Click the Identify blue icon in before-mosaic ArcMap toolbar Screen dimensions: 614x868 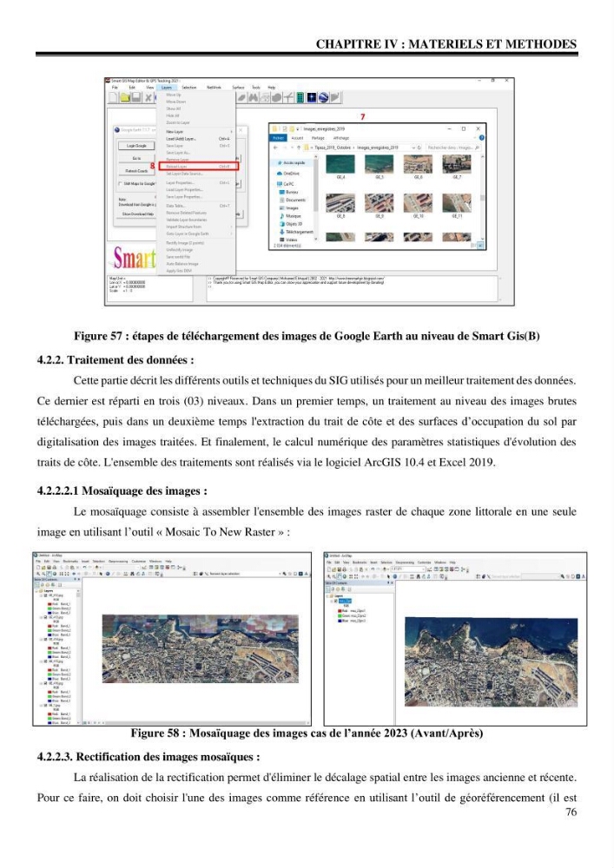click(x=108, y=574)
